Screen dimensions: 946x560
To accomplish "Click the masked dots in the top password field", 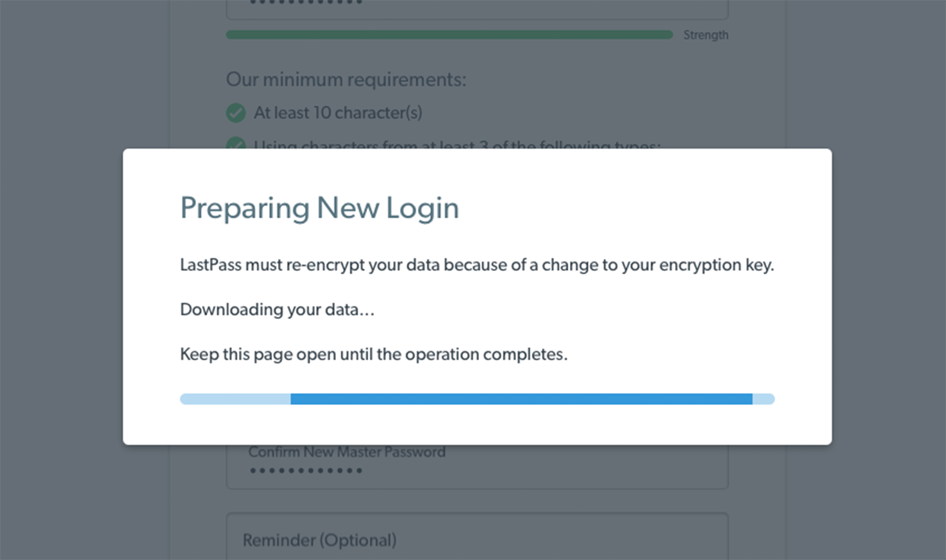I will point(306,2).
